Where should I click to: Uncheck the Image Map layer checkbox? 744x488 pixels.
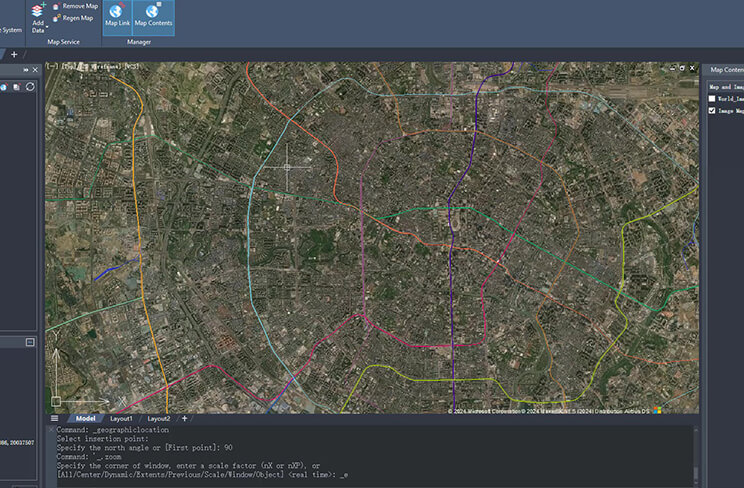[712, 111]
